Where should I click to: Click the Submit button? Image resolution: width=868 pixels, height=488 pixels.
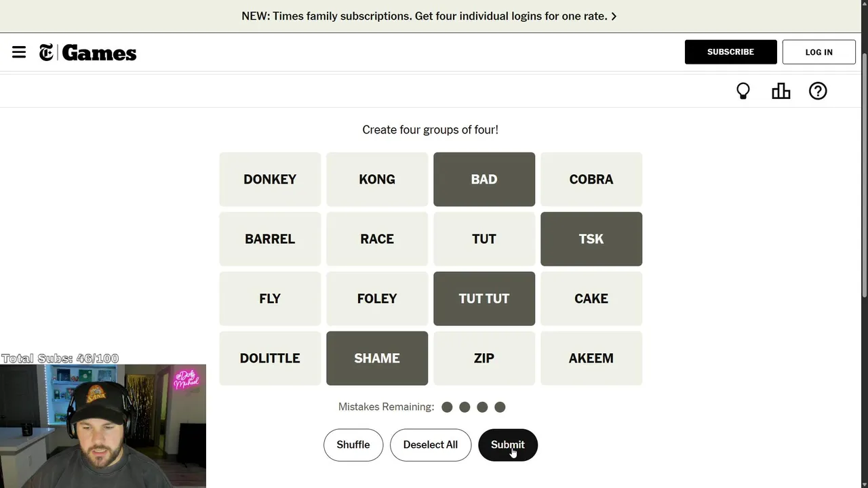point(508,445)
